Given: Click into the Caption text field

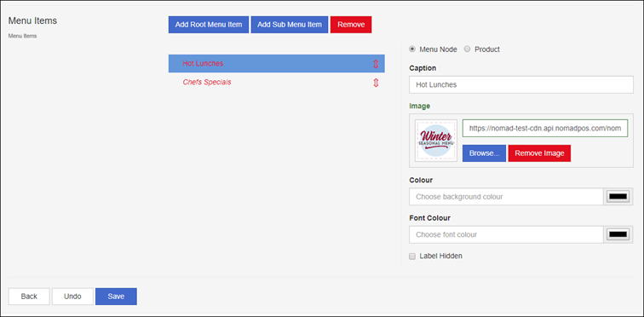Looking at the screenshot, I should [521, 85].
